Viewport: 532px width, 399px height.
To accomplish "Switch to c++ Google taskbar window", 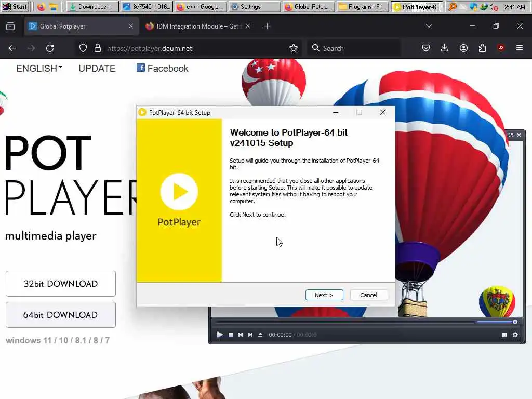I will 201,6.
